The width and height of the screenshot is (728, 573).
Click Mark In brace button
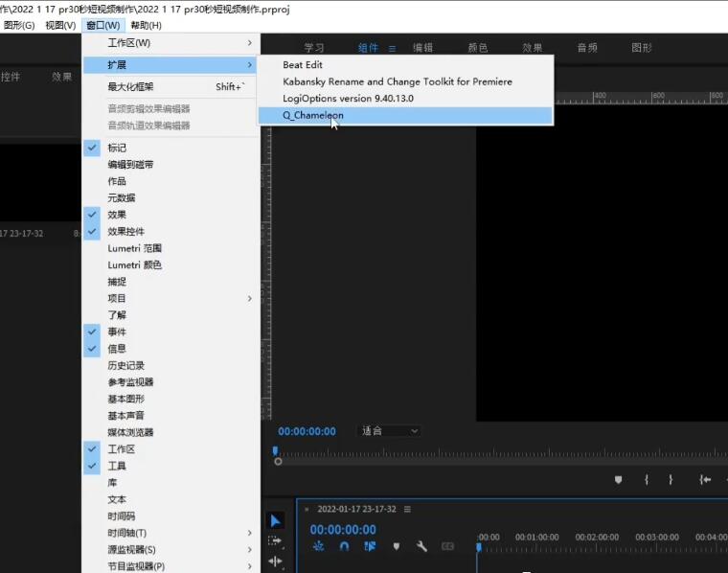coord(647,479)
